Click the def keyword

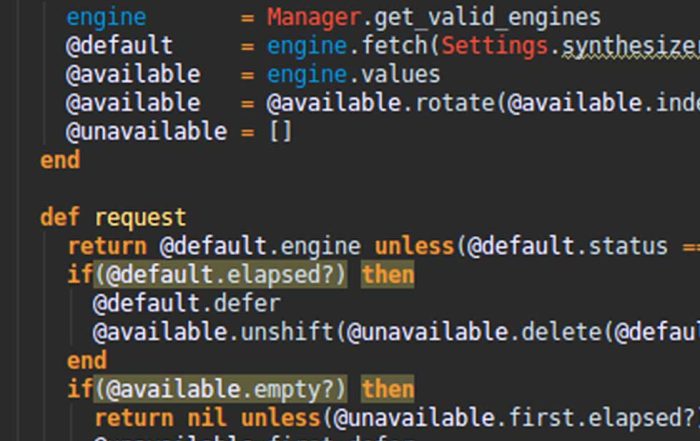click(x=60, y=217)
